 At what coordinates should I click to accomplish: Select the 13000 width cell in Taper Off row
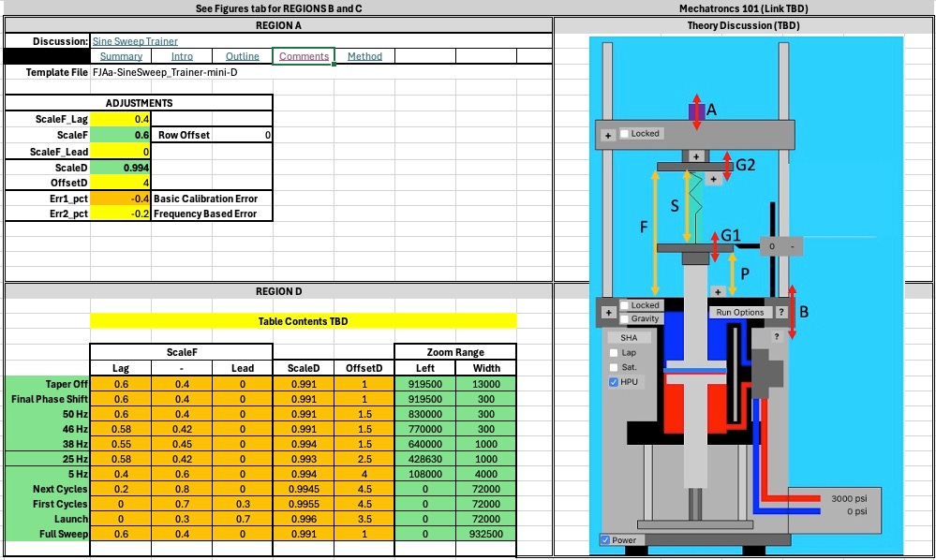pyautogui.click(x=486, y=384)
